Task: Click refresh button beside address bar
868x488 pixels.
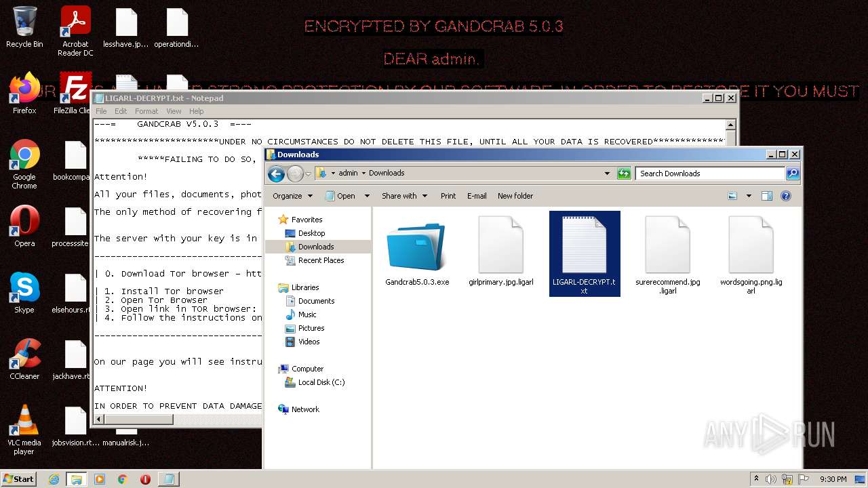Action: coord(624,174)
